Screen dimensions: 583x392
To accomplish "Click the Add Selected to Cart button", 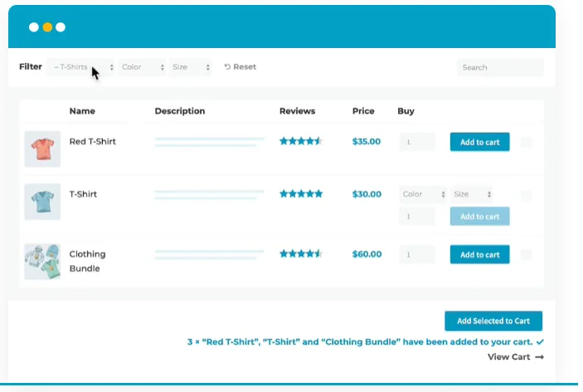I will click(x=493, y=321).
